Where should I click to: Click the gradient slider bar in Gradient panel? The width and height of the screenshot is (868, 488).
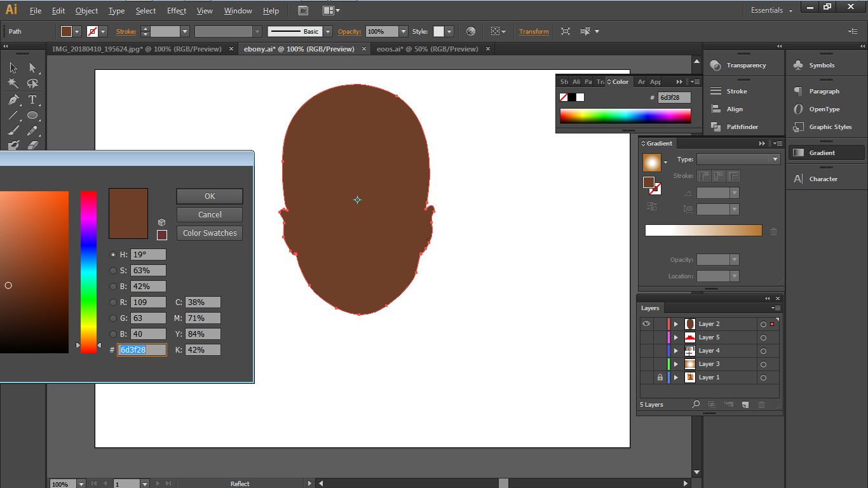pyautogui.click(x=703, y=230)
